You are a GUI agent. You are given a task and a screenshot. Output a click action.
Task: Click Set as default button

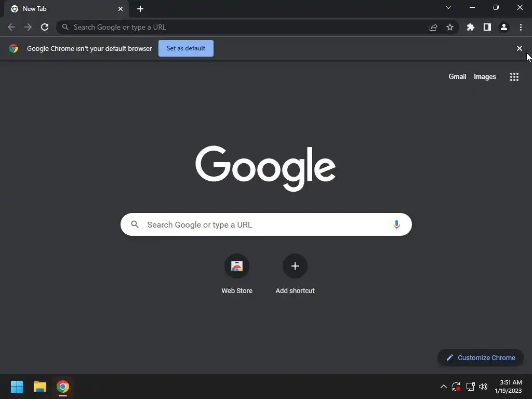(186, 48)
